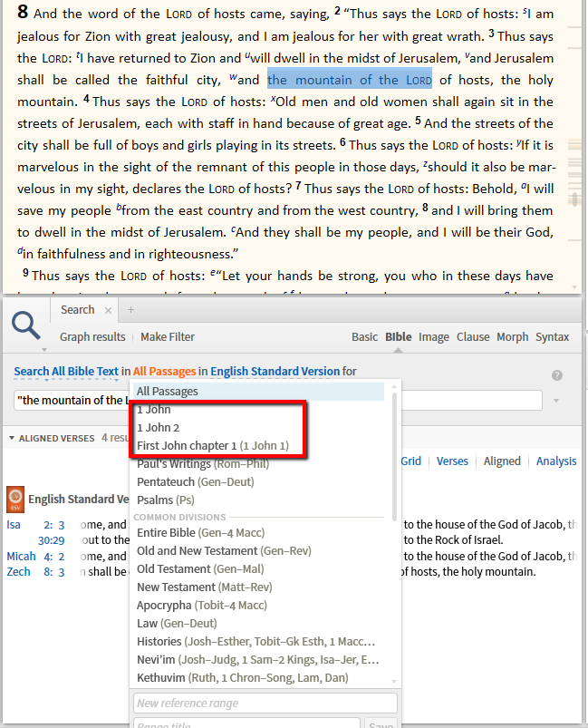
Task: Collapse the Aligned Verses section
Action: click(x=12, y=438)
